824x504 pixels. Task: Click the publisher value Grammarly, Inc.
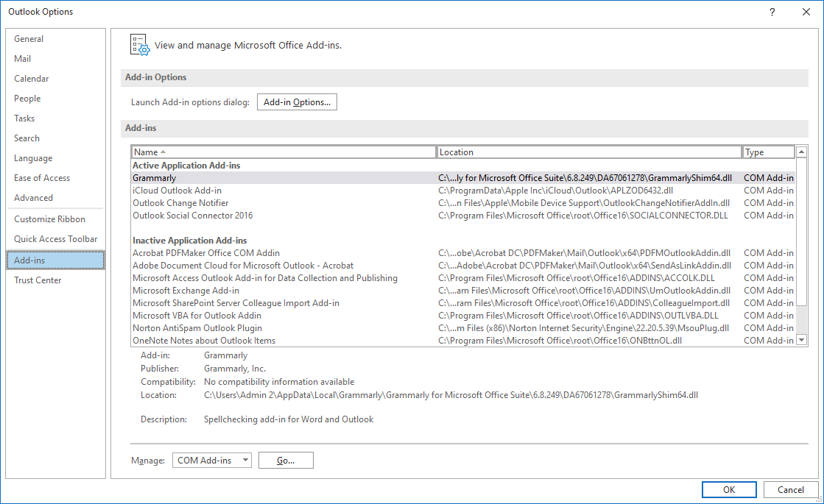[x=235, y=369]
